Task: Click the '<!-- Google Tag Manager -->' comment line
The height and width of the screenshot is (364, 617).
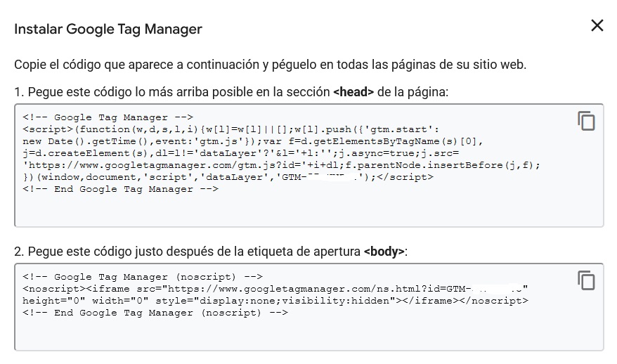Action: pyautogui.click(x=108, y=117)
